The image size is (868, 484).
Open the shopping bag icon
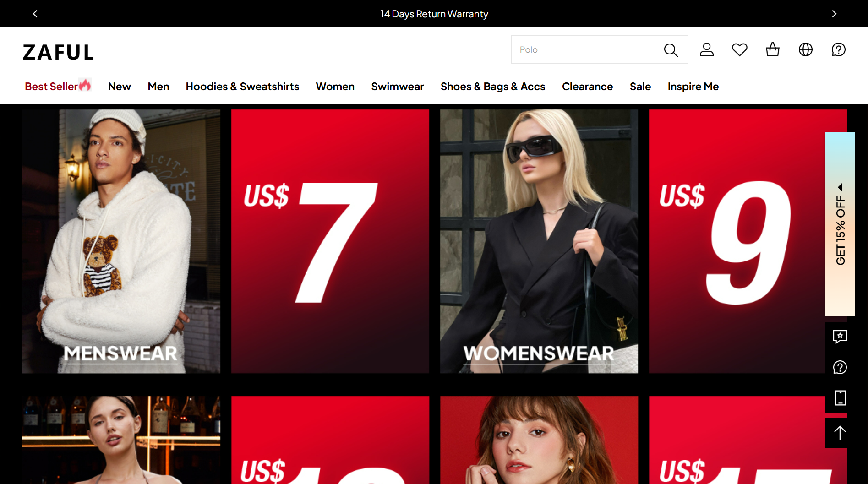click(772, 49)
